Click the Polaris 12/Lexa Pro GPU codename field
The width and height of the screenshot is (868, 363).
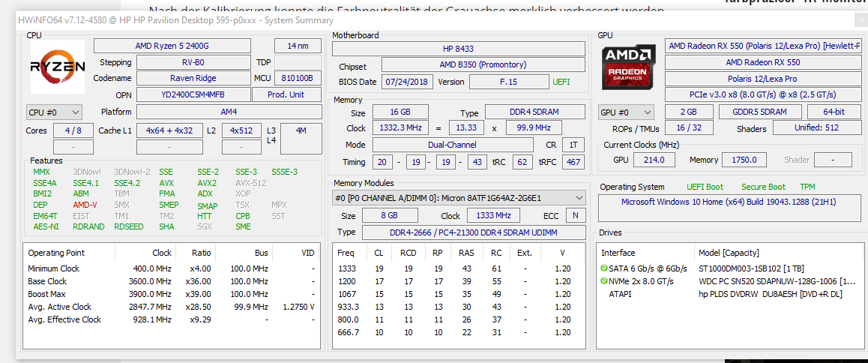pos(763,79)
